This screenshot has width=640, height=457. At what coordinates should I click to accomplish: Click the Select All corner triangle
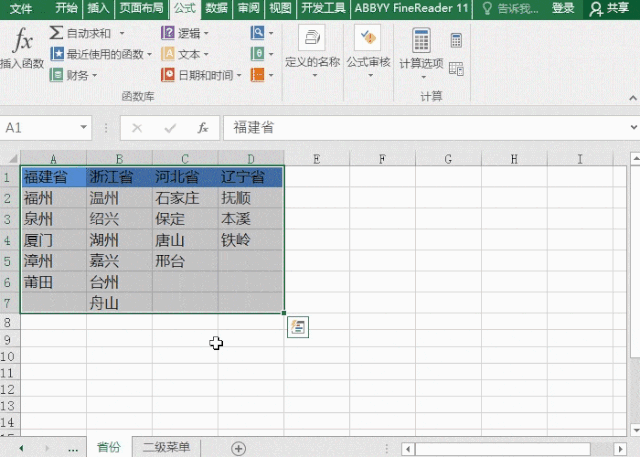pyautogui.click(x=13, y=158)
